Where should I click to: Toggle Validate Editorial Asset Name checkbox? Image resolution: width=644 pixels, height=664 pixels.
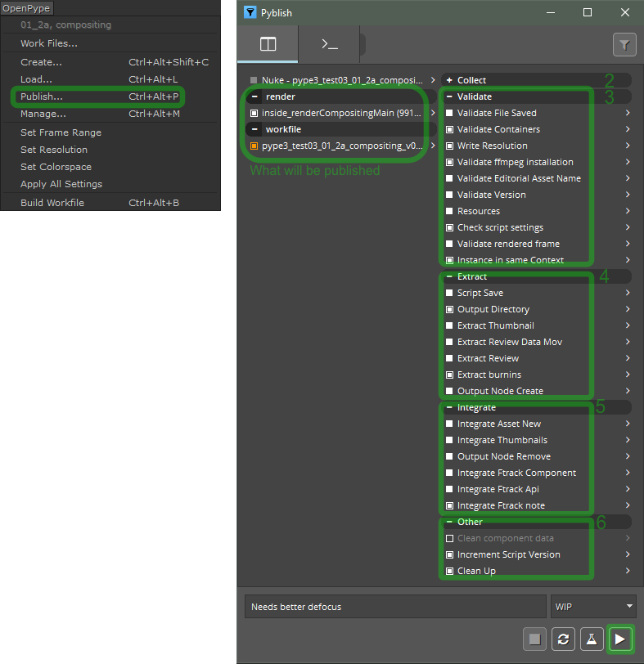tap(449, 178)
